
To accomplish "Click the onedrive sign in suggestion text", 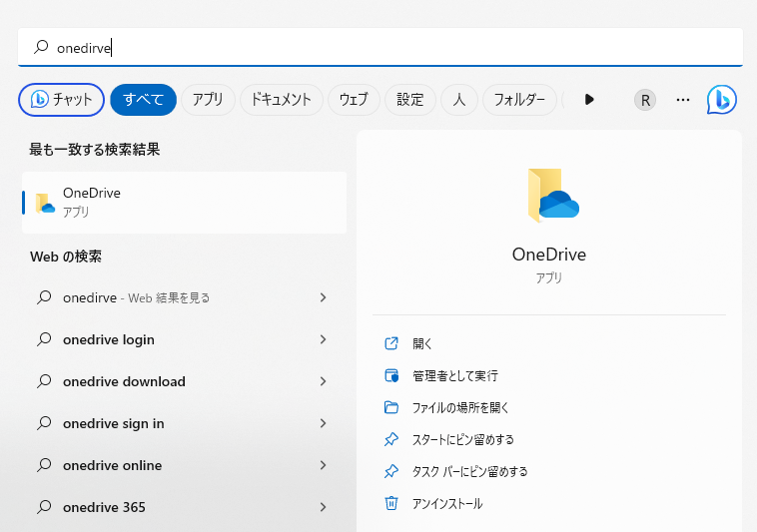I will click(x=114, y=424).
